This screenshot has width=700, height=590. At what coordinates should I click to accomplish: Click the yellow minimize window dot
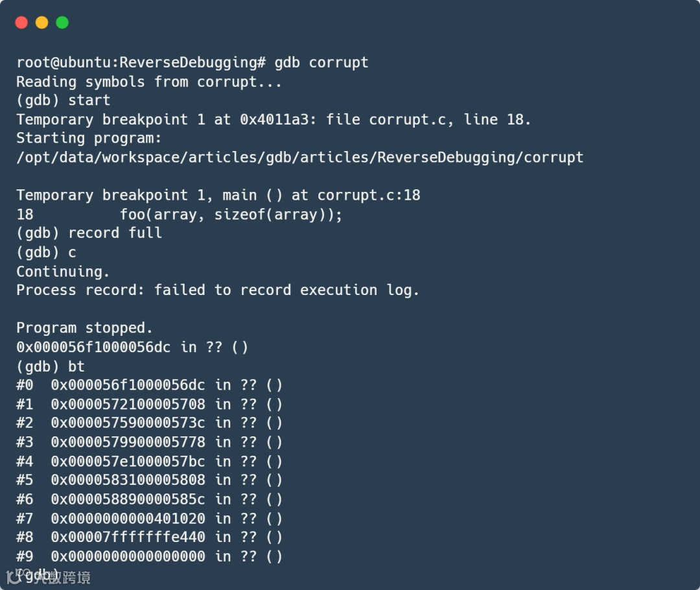pyautogui.click(x=41, y=23)
